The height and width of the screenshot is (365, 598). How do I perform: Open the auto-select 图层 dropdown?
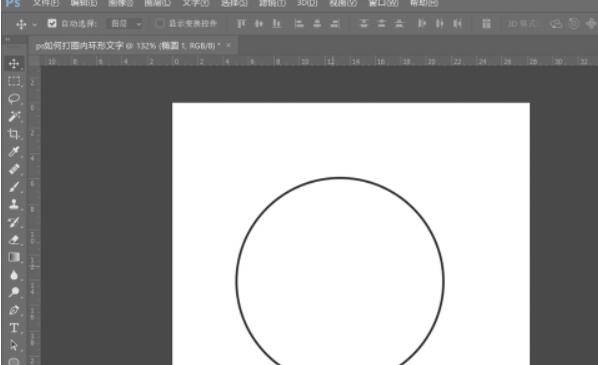125,24
